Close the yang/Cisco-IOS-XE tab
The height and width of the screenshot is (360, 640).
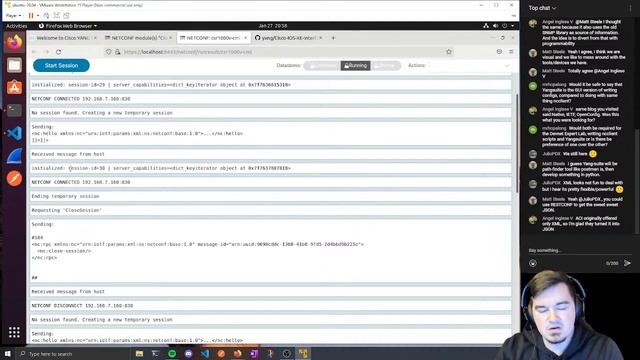[x=321, y=38]
